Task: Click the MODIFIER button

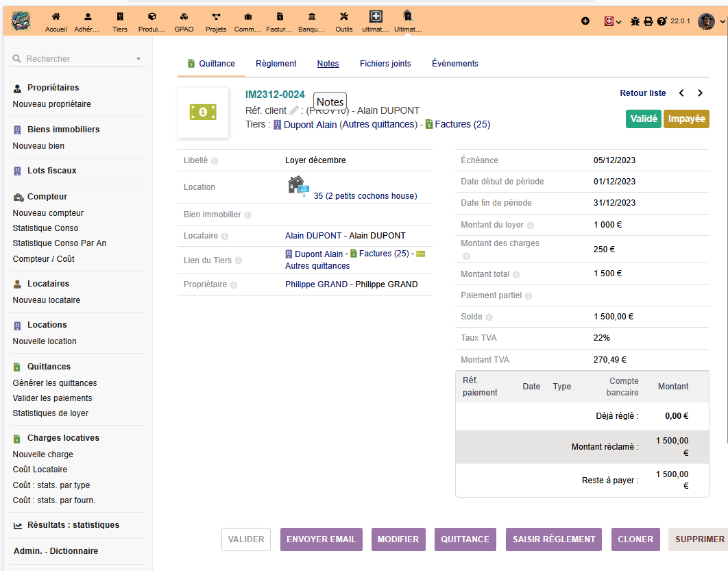Action: point(398,539)
